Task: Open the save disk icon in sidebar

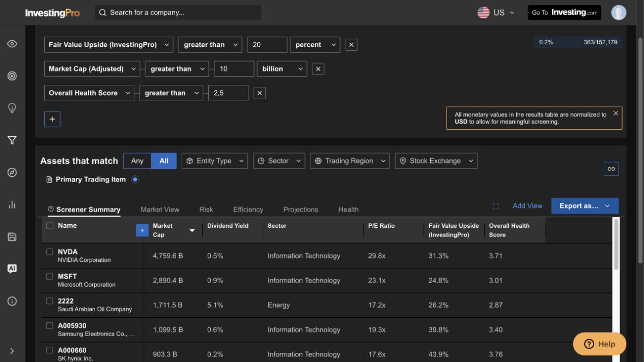Action: [x=12, y=236]
